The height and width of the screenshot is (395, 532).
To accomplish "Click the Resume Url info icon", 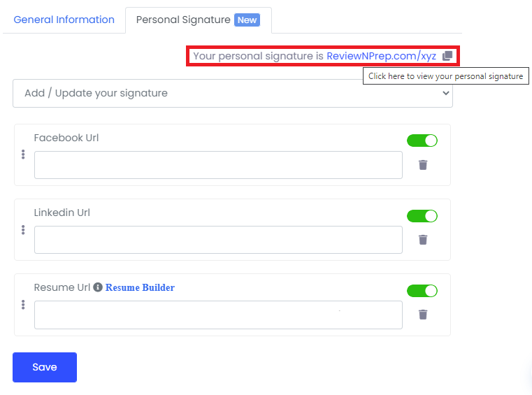I will 98,287.
